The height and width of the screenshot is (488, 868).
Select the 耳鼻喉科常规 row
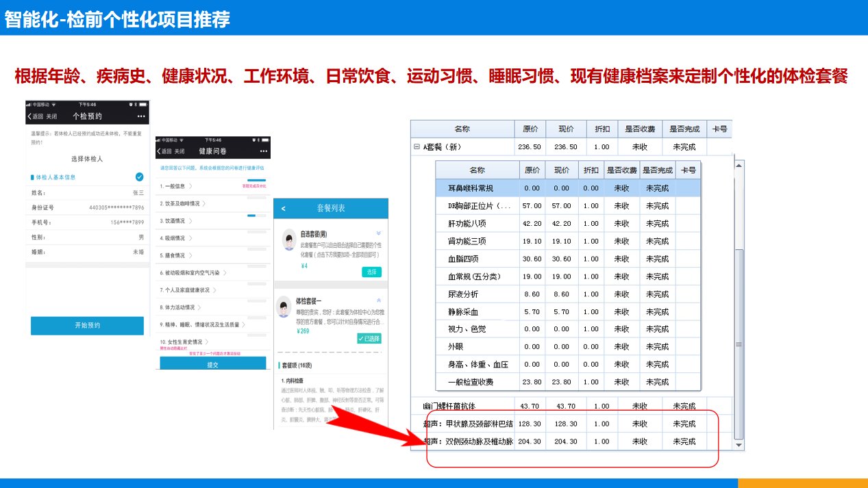point(568,188)
